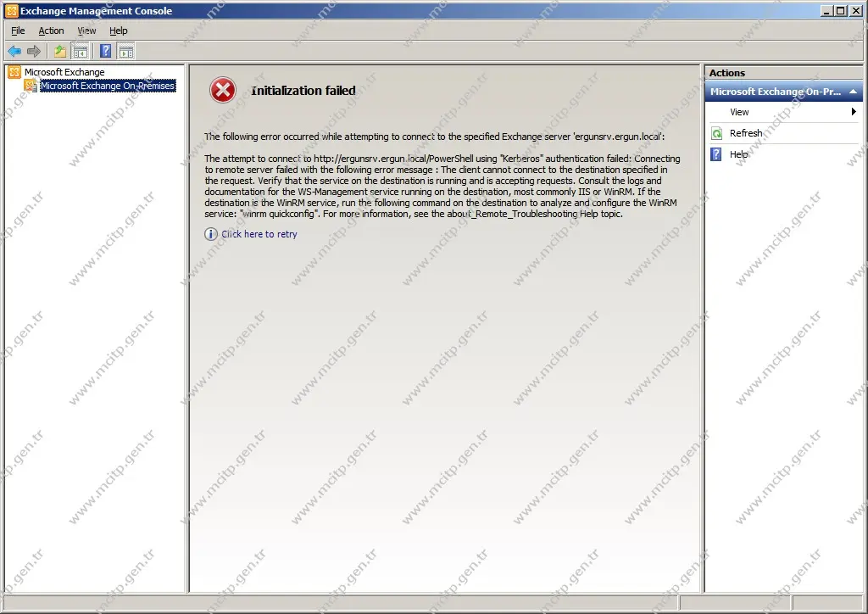Click the Up one level folder icon
This screenshot has width=868, height=614.
60,52
